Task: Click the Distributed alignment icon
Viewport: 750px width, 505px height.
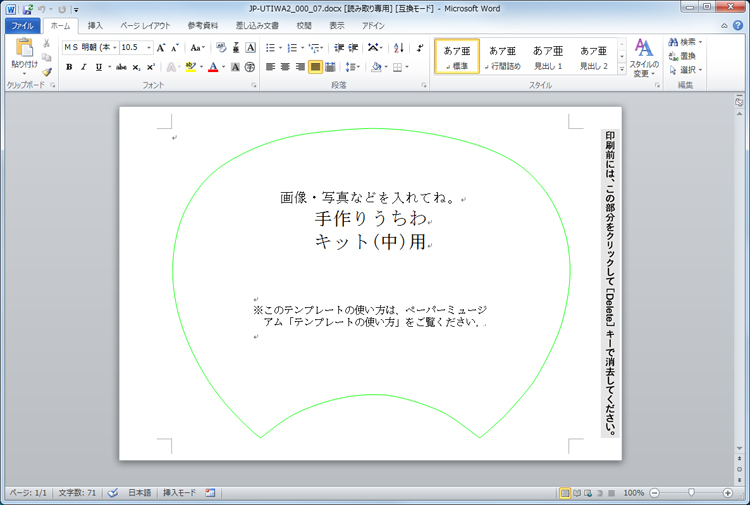Action: coord(330,67)
